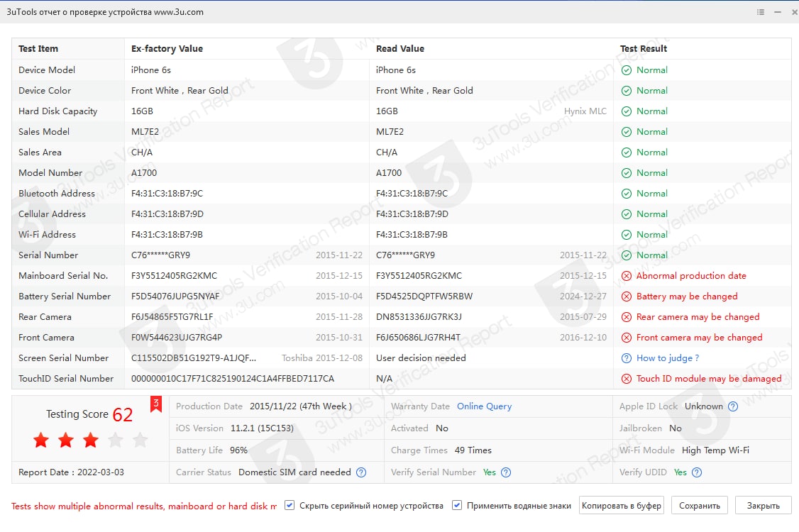Click the battery read date '2024-12-27'
Viewport: 799px width, 532px height.
coord(583,297)
